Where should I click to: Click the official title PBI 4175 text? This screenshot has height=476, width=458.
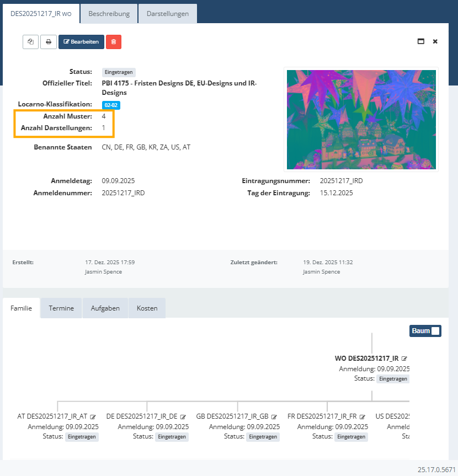click(x=179, y=88)
